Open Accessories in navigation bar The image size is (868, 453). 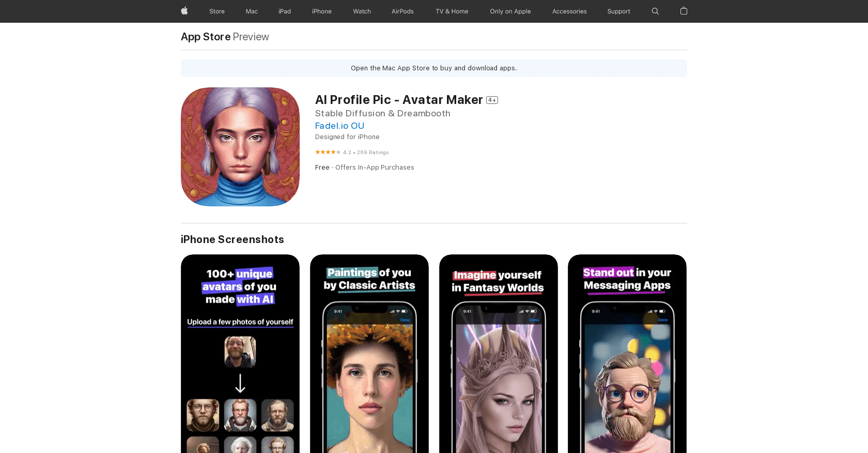(x=569, y=11)
